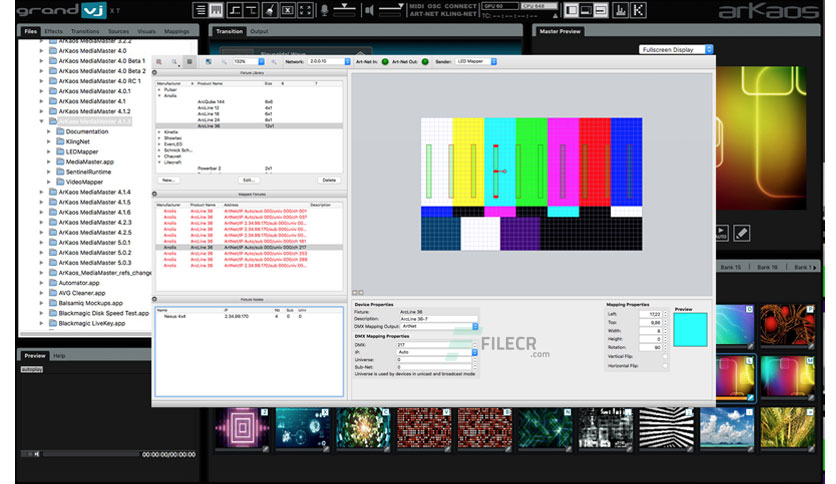
Task: Select the ArcLine 24 fixture row
Action: 249,120
